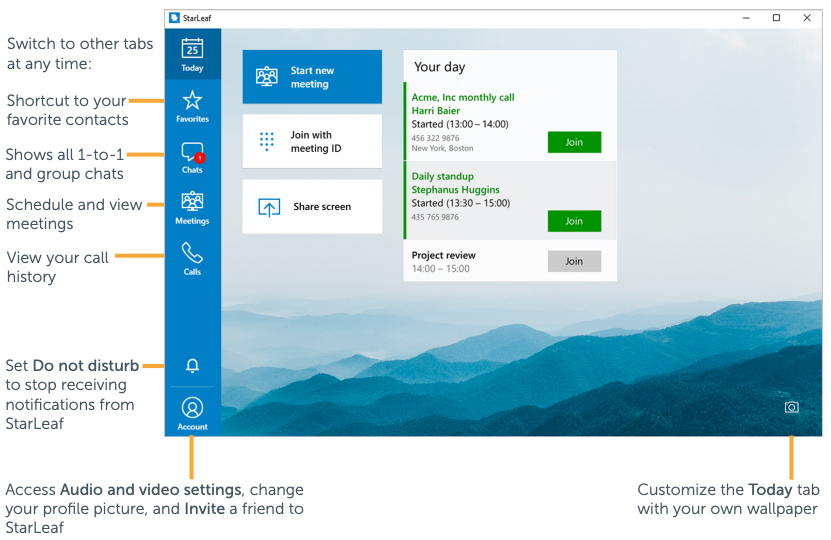Select Join with meeting ID
831x540 pixels.
(x=312, y=141)
